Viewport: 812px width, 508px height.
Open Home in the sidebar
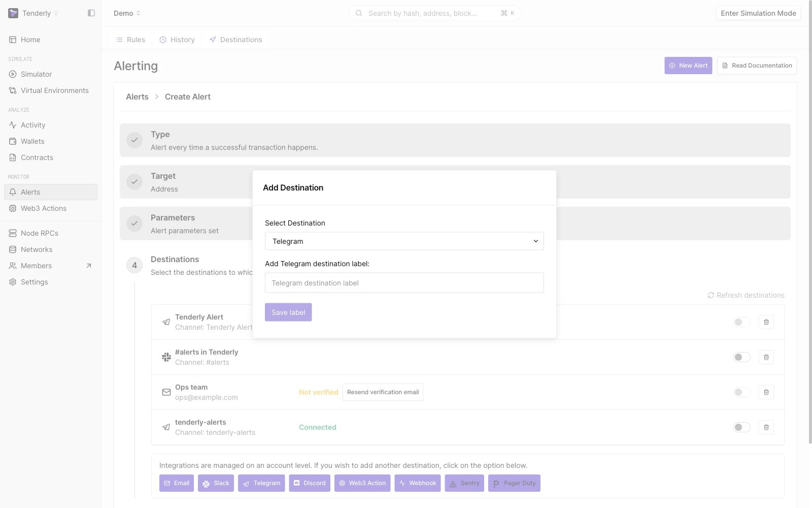51,40
